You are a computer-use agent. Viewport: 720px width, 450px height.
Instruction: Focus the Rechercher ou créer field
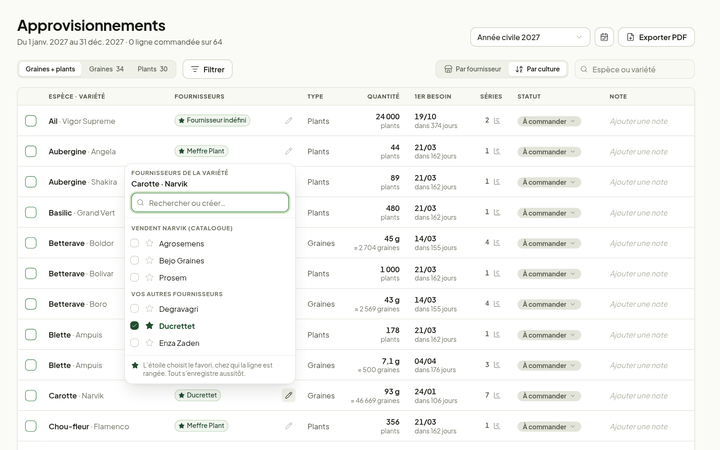pyautogui.click(x=210, y=202)
